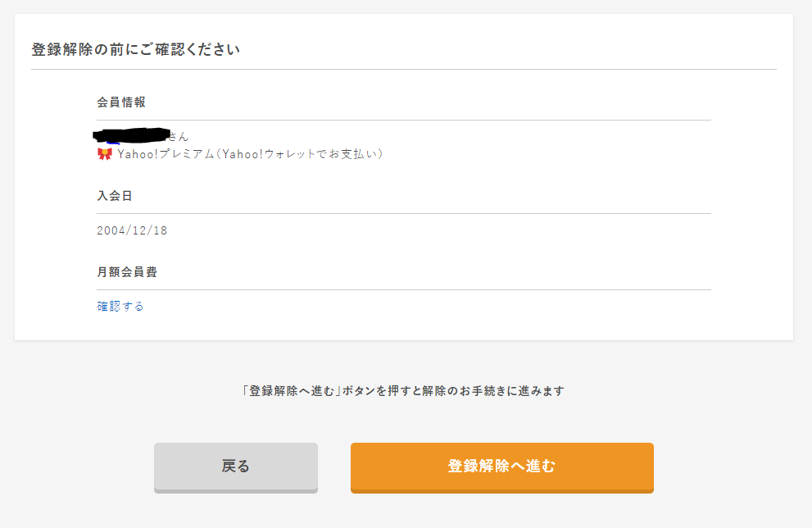This screenshot has width=812, height=528.
Task: Open the 確認する link under 月額会員費
Action: pyautogui.click(x=120, y=307)
